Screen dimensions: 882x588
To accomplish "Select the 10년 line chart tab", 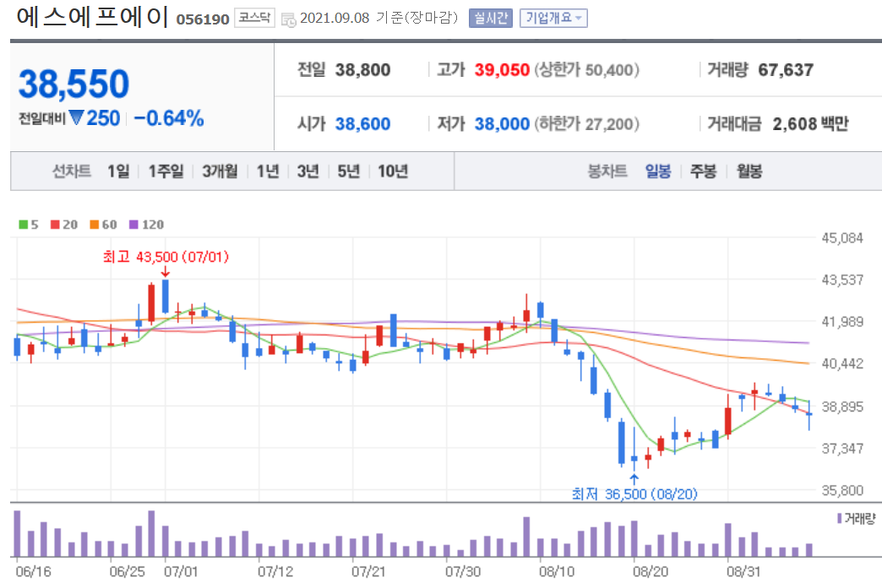I will [393, 171].
